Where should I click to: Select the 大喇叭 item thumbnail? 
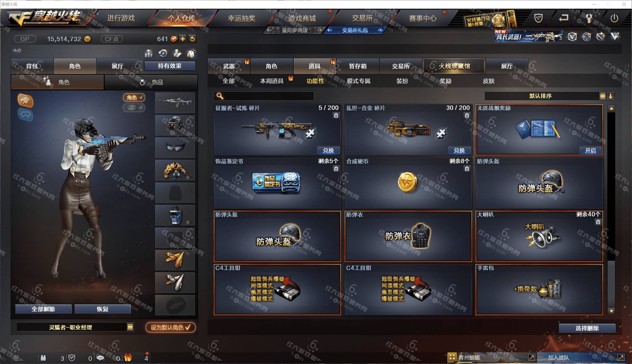point(539,236)
